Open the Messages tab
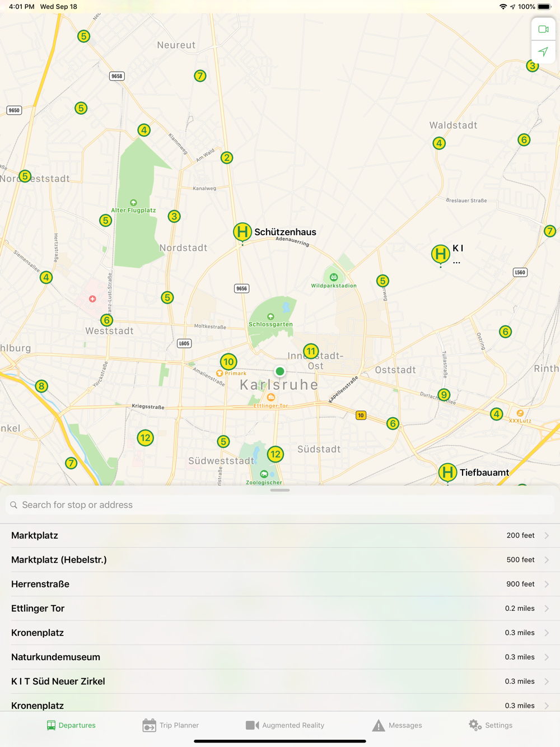The image size is (560, 747). (x=397, y=725)
